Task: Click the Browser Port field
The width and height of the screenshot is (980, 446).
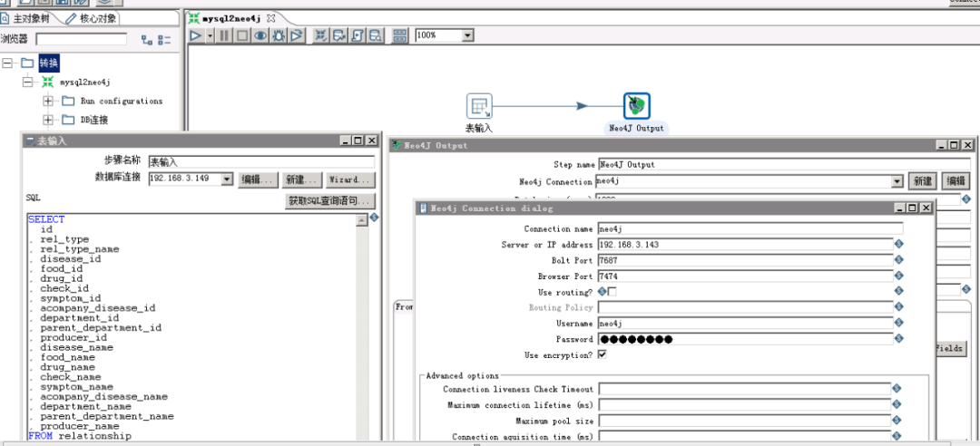Action: pyautogui.click(x=745, y=276)
